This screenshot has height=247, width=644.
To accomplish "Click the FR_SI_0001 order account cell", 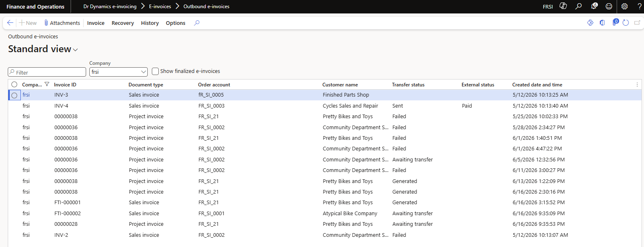I will tap(211, 213).
